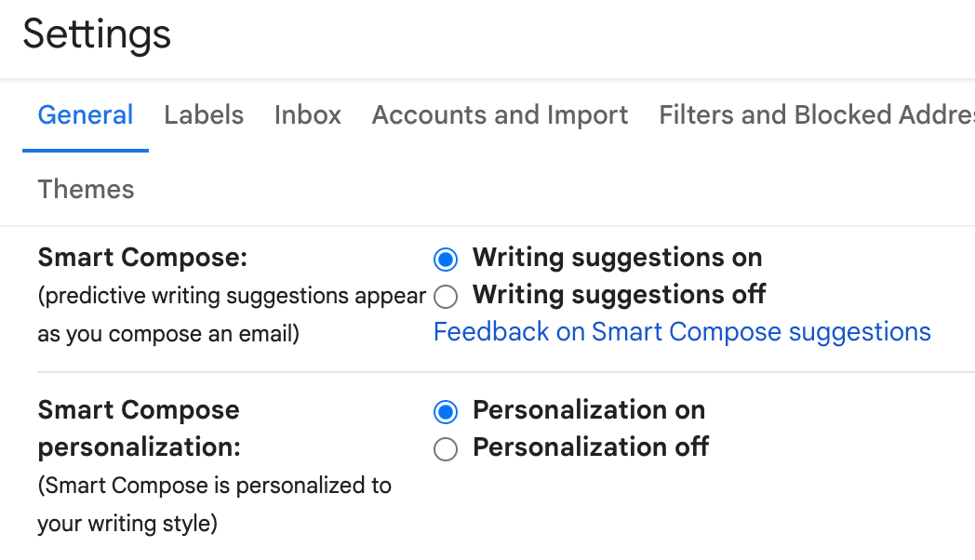
Task: Click the Writing suggestions on label text
Action: (x=617, y=258)
